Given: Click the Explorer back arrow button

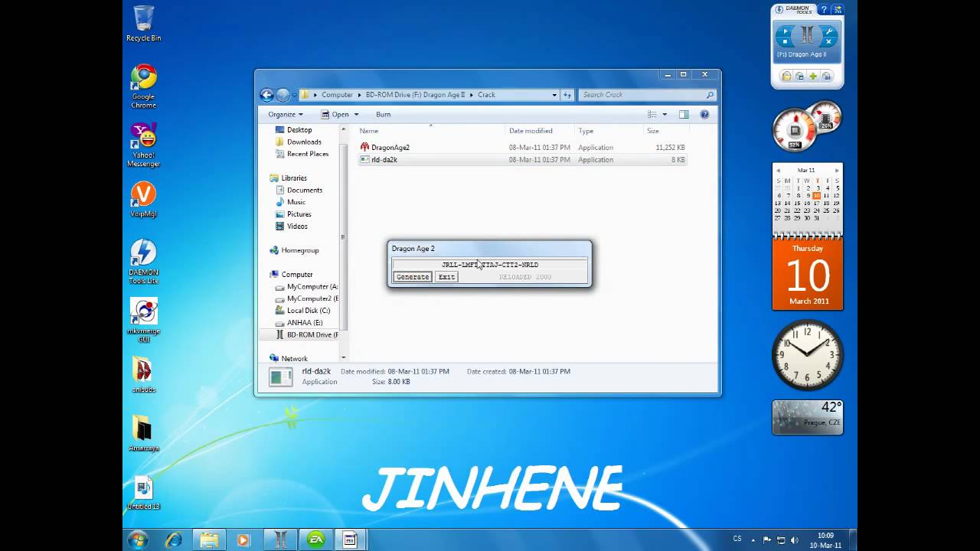Looking at the screenshot, I should point(266,95).
